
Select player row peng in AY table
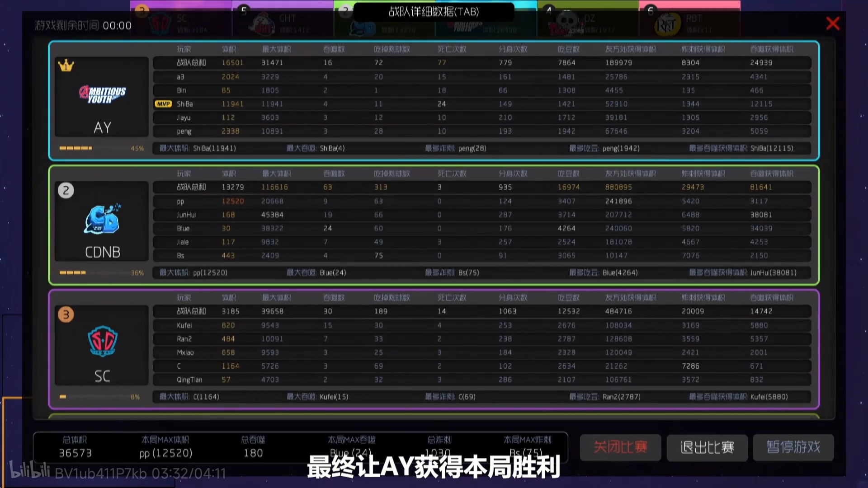[x=482, y=131]
